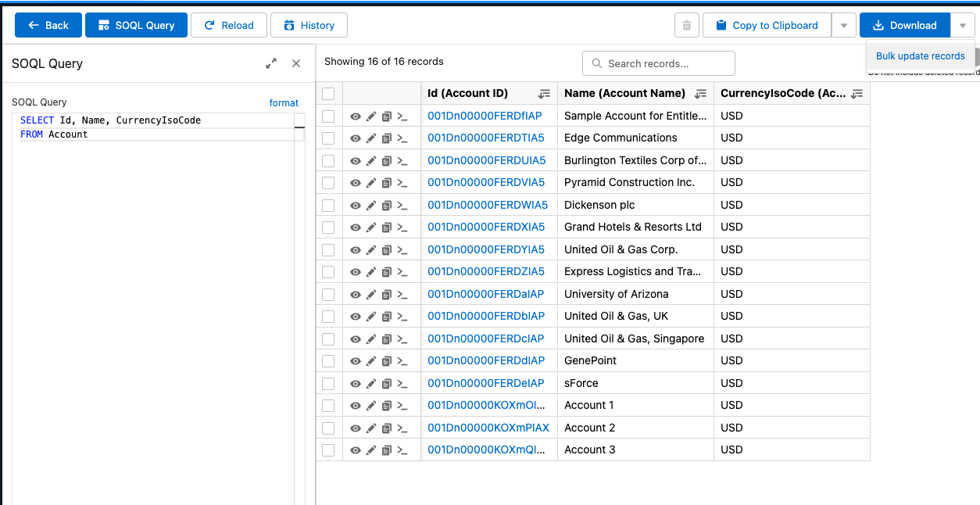Open the query History
The width and height of the screenshot is (980, 505).
(309, 24)
